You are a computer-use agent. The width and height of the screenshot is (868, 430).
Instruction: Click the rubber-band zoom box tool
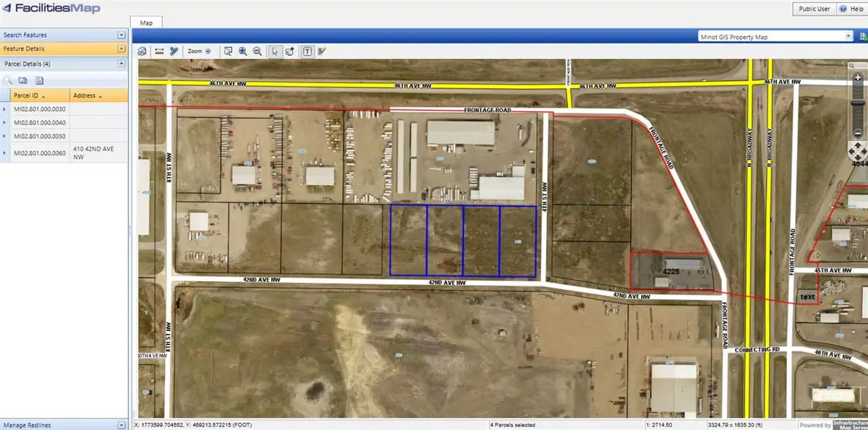[x=228, y=51]
